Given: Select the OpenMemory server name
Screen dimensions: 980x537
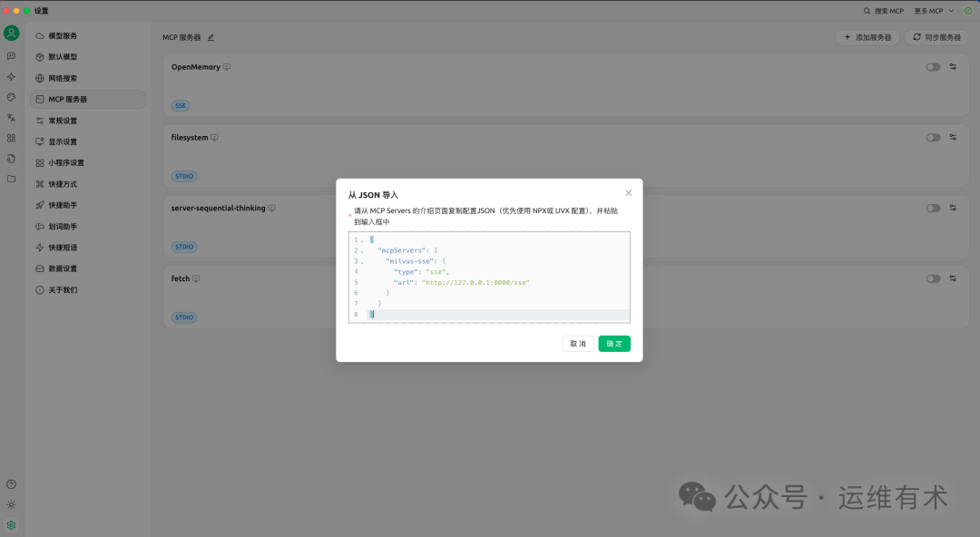Looking at the screenshot, I should click(x=196, y=67).
